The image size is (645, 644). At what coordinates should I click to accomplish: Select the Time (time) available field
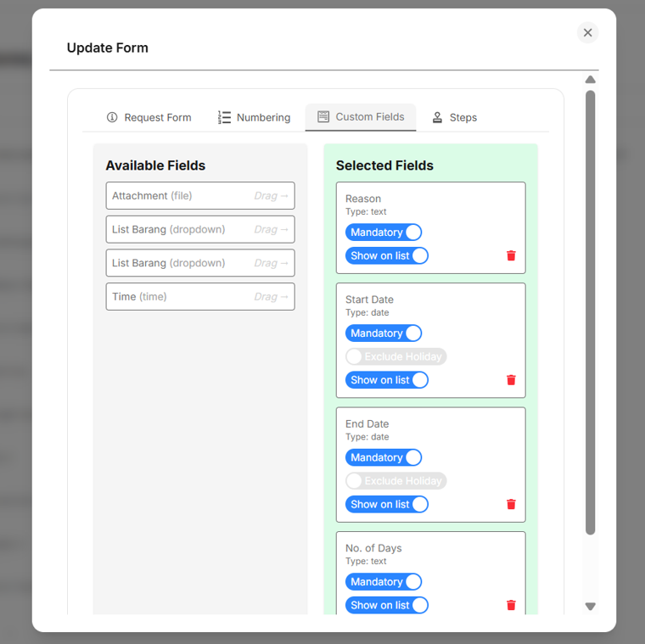(x=200, y=297)
